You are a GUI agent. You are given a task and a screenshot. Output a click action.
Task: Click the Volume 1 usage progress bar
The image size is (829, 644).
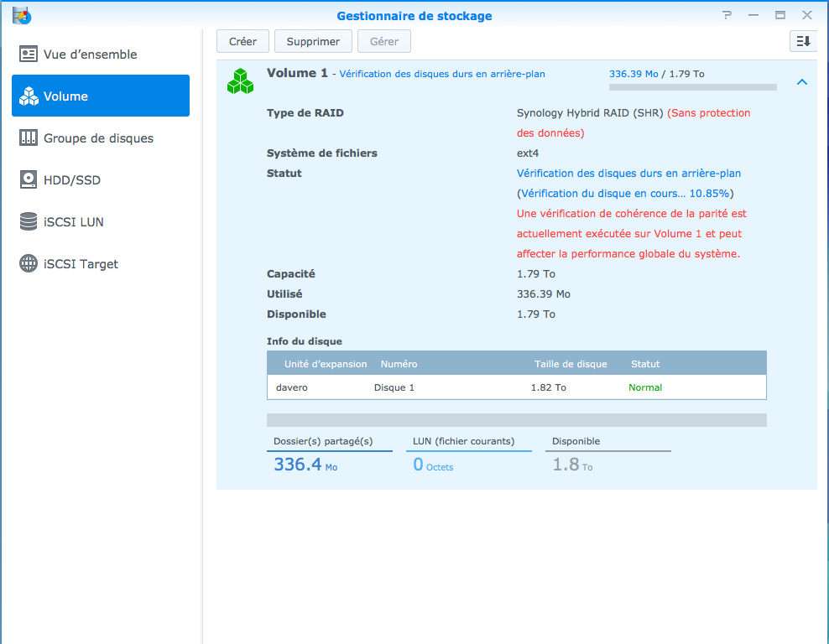(x=692, y=87)
